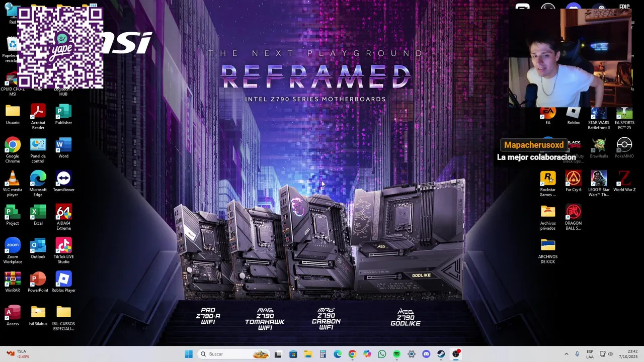The width and height of the screenshot is (644, 362).
Task: Click the Buscar taskbar search box
Action: click(234, 354)
